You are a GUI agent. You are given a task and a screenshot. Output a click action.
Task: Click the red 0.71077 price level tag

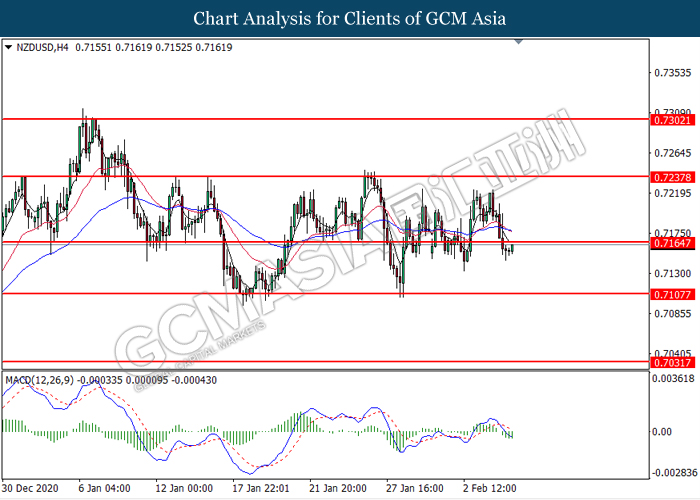click(673, 295)
